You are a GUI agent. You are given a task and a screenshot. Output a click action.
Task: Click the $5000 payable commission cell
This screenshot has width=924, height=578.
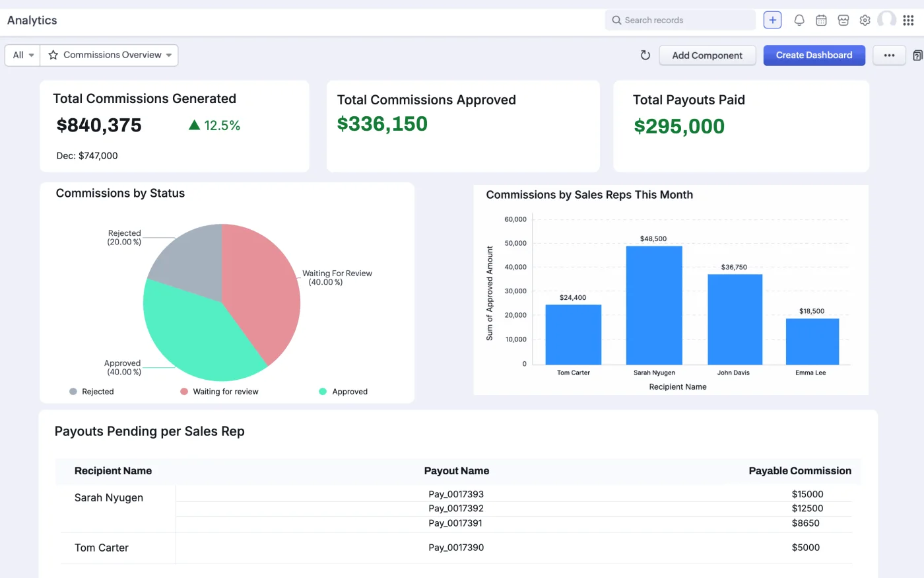[805, 548]
